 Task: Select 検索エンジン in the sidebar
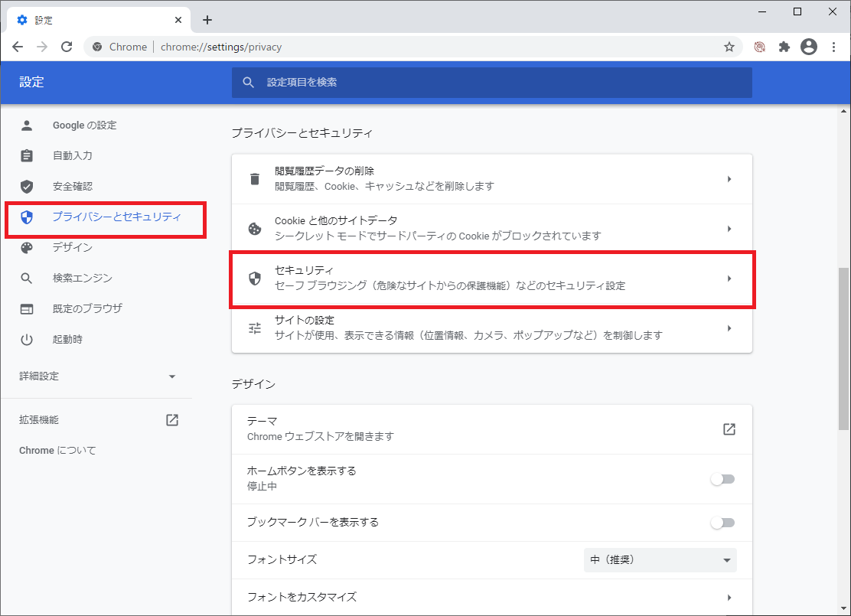click(82, 279)
